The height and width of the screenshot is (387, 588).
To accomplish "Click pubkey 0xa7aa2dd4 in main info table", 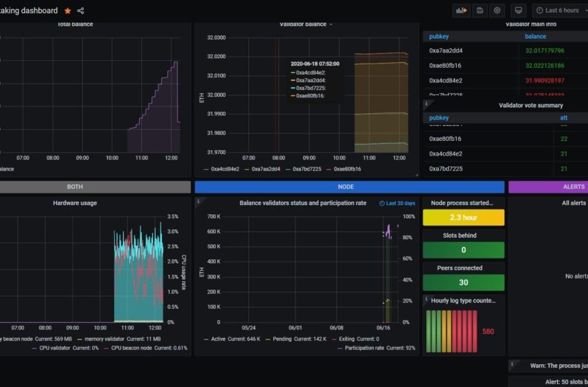I will pyautogui.click(x=446, y=50).
